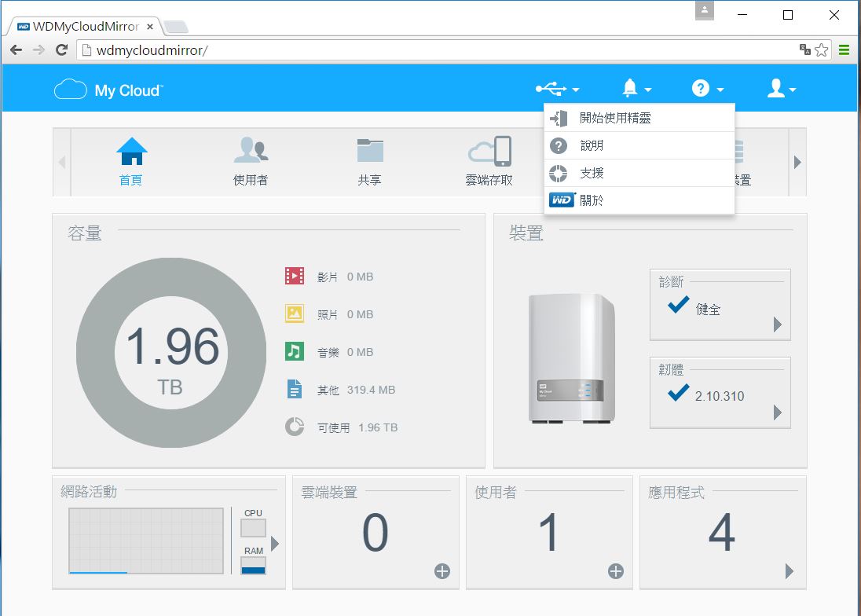Click the 其他 319.4 MB value
861x616 pixels.
tap(372, 390)
